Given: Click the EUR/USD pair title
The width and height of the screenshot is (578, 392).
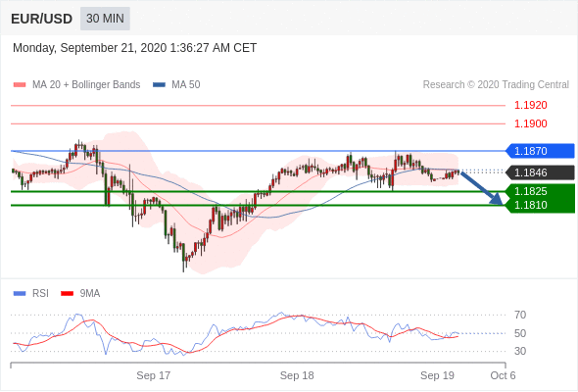Looking at the screenshot, I should pos(41,19).
